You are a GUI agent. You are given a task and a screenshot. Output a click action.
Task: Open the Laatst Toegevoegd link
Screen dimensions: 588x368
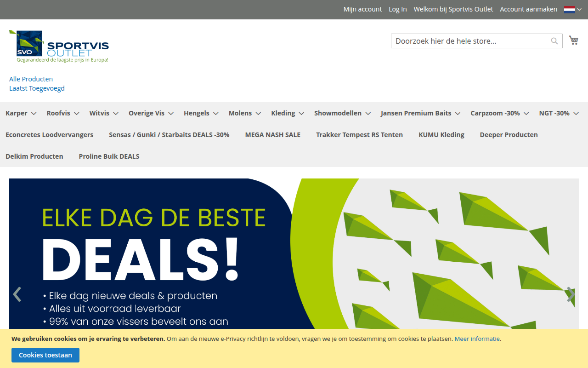tap(37, 88)
